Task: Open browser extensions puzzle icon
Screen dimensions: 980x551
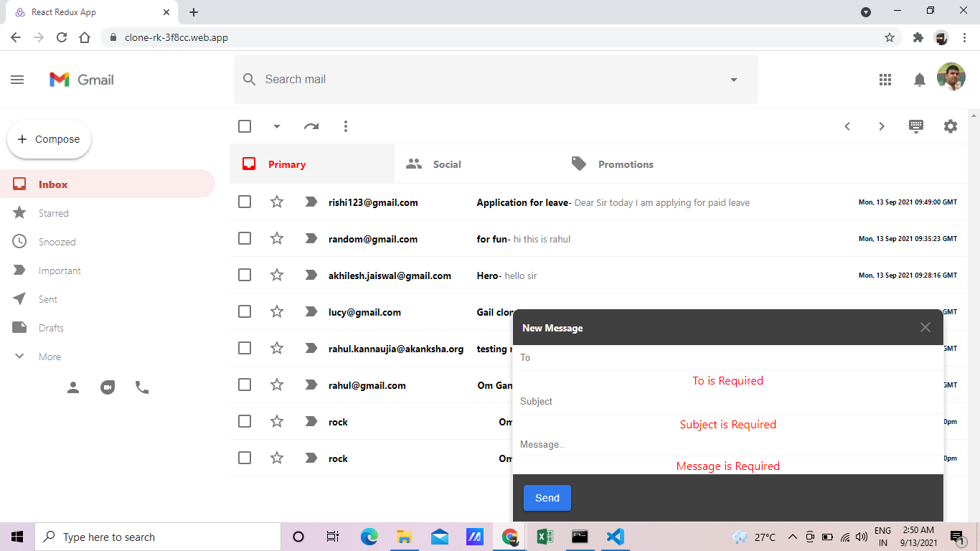Action: pyautogui.click(x=918, y=37)
